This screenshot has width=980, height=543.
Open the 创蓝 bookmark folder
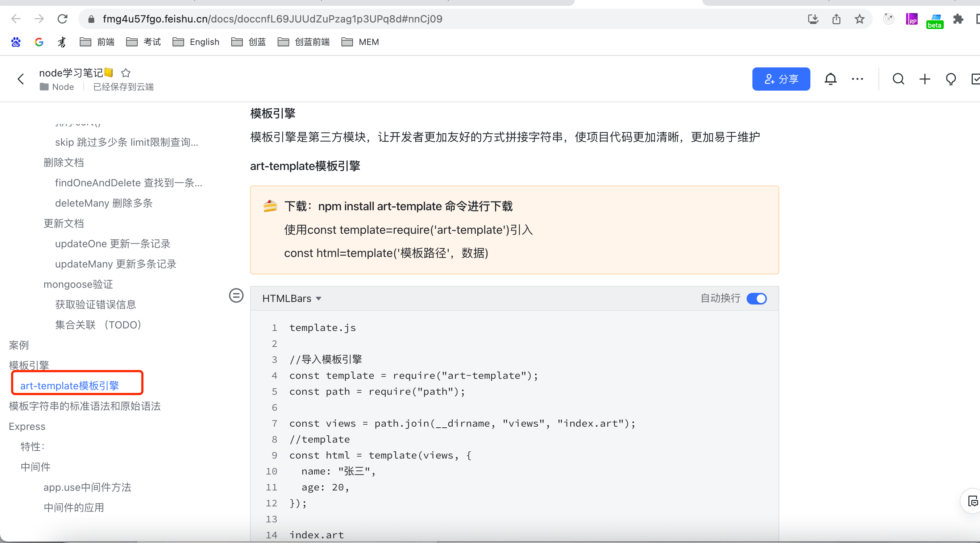click(248, 42)
